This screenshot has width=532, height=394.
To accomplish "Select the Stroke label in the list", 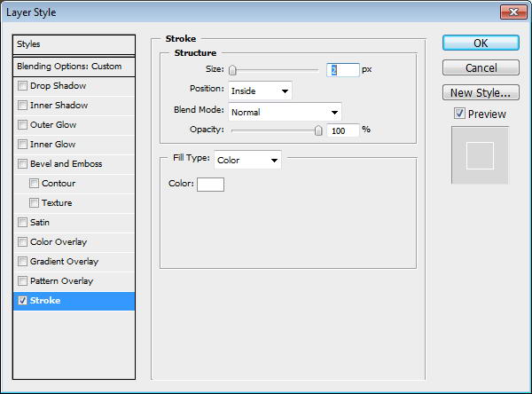I will coord(45,301).
